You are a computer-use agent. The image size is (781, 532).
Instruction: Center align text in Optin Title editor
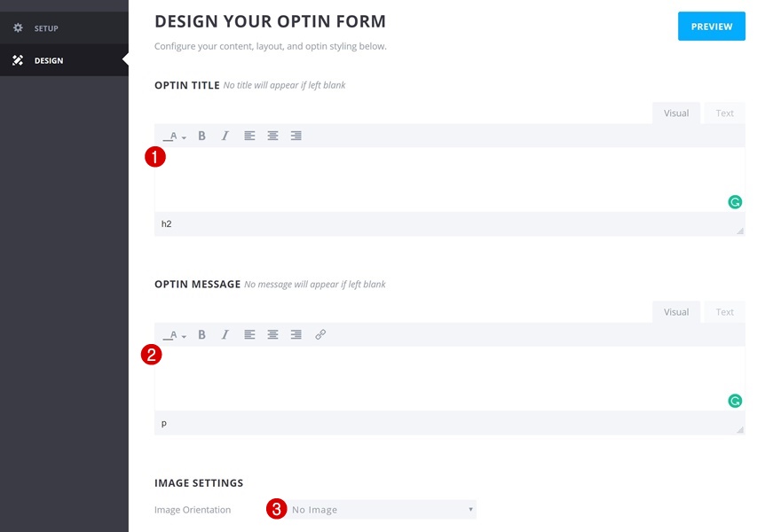click(272, 136)
